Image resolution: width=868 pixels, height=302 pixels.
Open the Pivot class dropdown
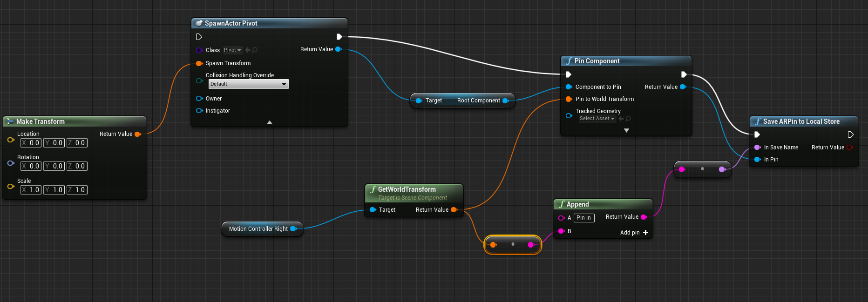pos(232,50)
